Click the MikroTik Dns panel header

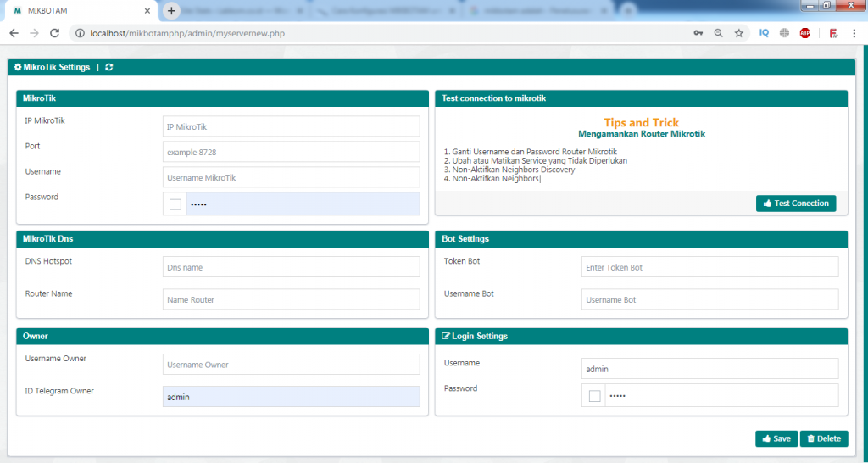coord(223,238)
